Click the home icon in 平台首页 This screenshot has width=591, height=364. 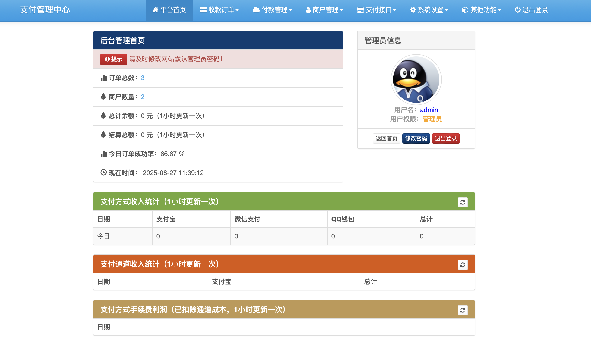click(155, 10)
